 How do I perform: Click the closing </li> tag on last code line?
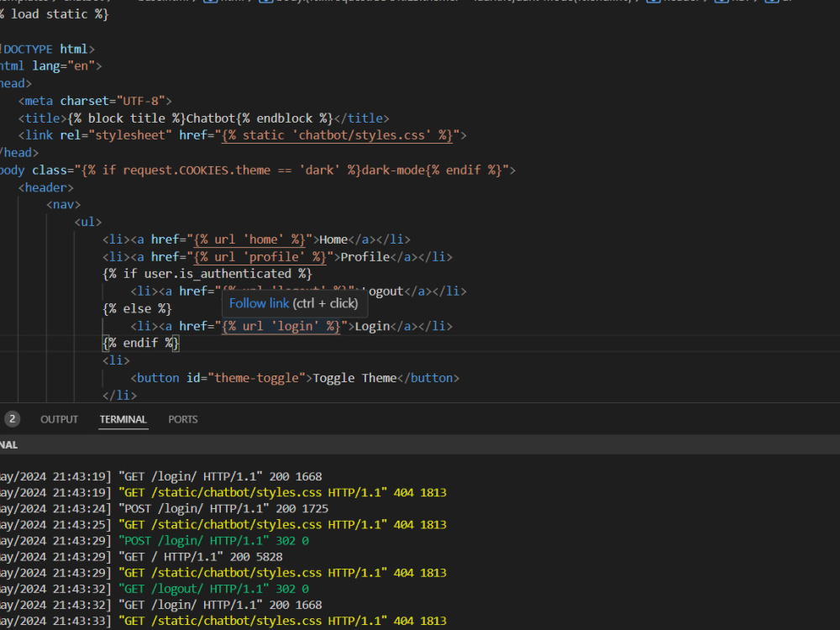(119, 396)
